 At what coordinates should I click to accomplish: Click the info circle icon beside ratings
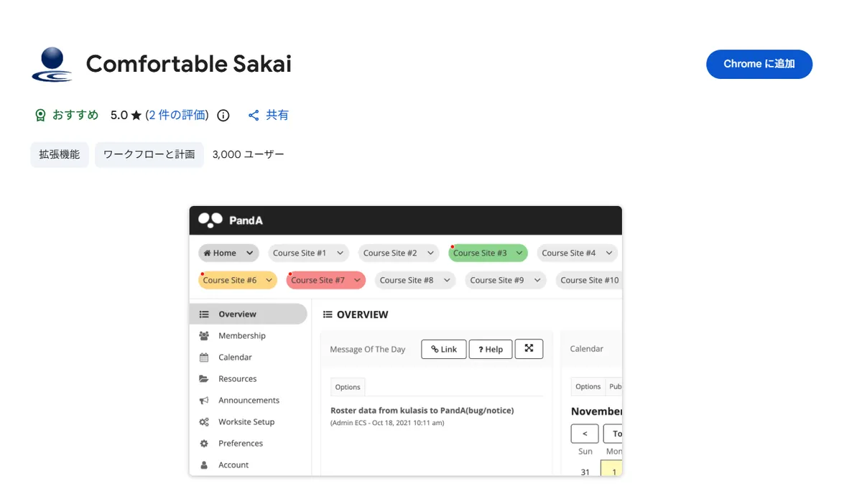click(x=223, y=116)
